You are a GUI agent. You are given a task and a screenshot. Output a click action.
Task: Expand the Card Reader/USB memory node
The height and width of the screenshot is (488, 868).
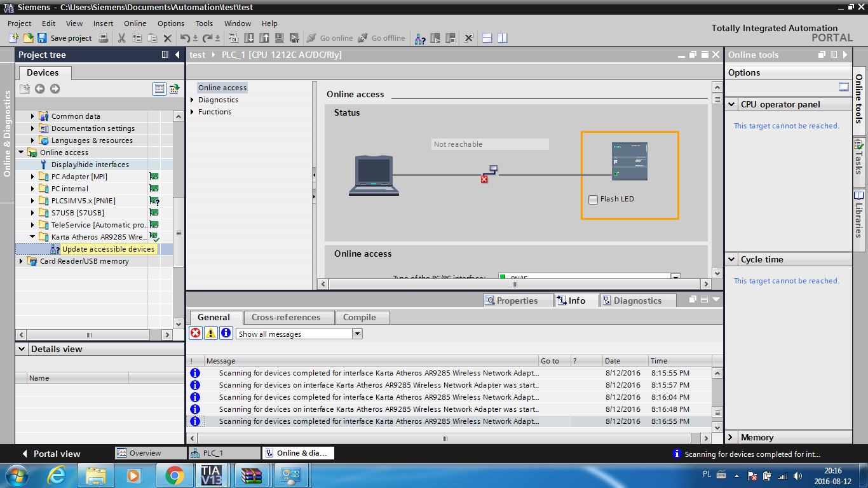tap(22, 261)
